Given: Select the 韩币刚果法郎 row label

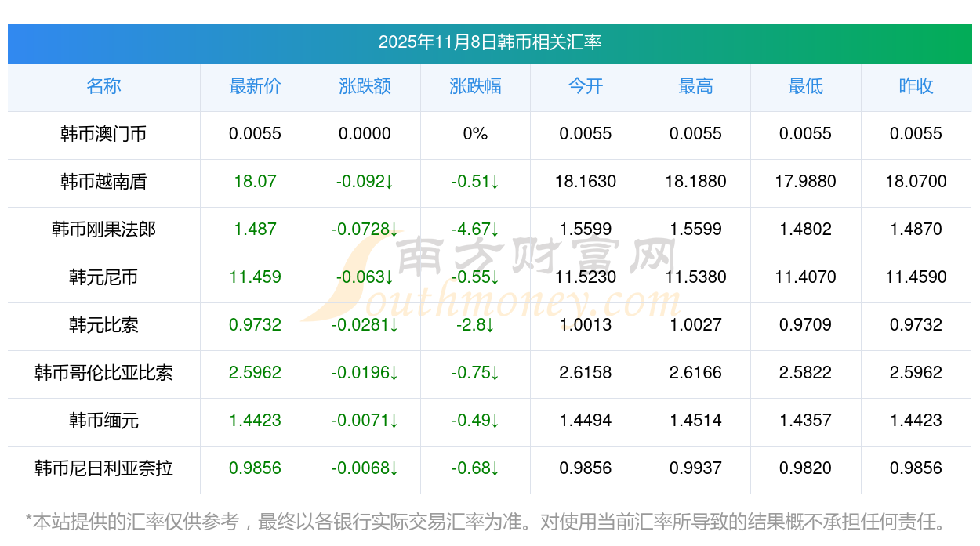Looking at the screenshot, I should pos(103,230).
